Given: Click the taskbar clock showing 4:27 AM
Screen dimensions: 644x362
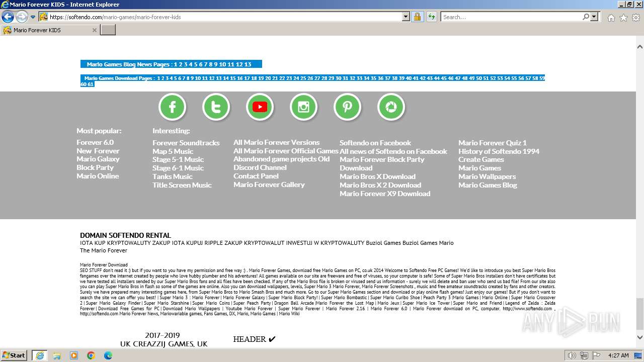Looking at the screenshot, I should click(618, 355).
